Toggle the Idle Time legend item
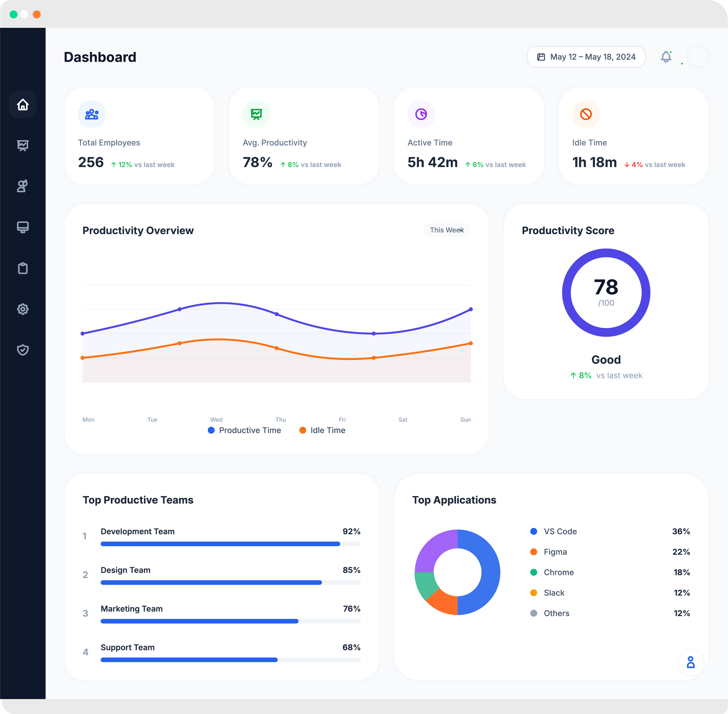The width and height of the screenshot is (728, 714). (x=322, y=430)
